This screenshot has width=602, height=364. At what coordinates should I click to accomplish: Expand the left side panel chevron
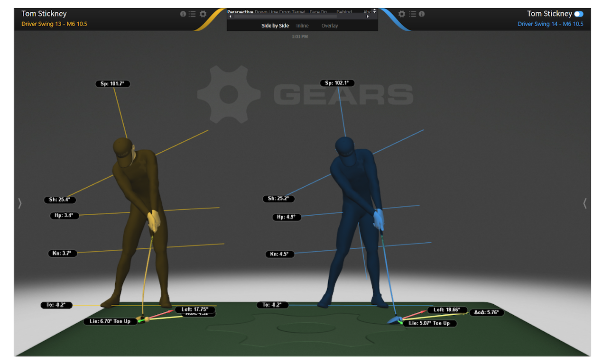[x=19, y=203]
